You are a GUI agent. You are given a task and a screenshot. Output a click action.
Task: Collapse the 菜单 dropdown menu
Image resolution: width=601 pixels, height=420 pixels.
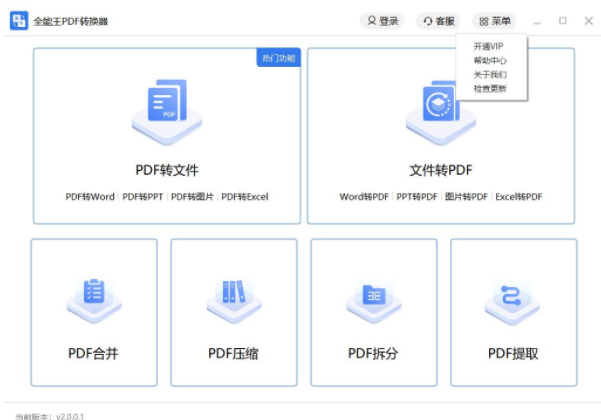494,21
